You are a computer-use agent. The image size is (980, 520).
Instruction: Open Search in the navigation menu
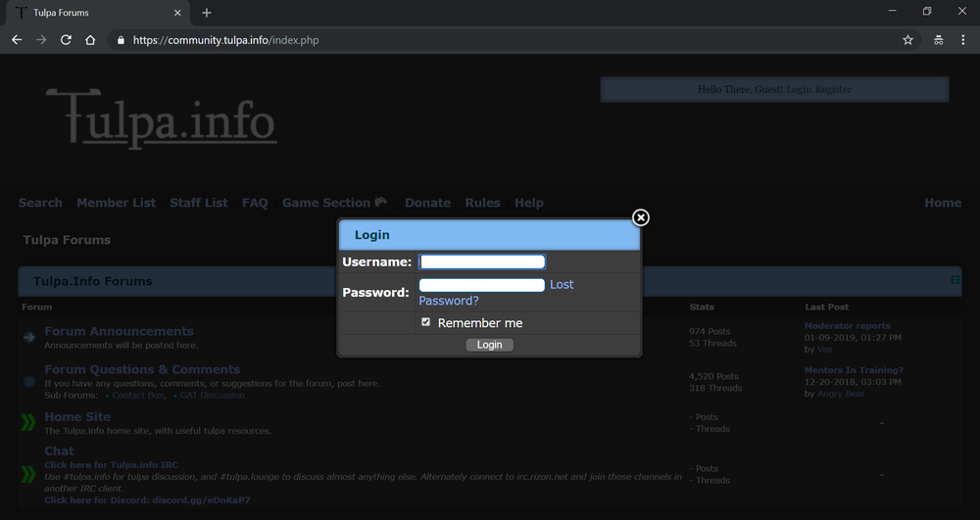[40, 203]
